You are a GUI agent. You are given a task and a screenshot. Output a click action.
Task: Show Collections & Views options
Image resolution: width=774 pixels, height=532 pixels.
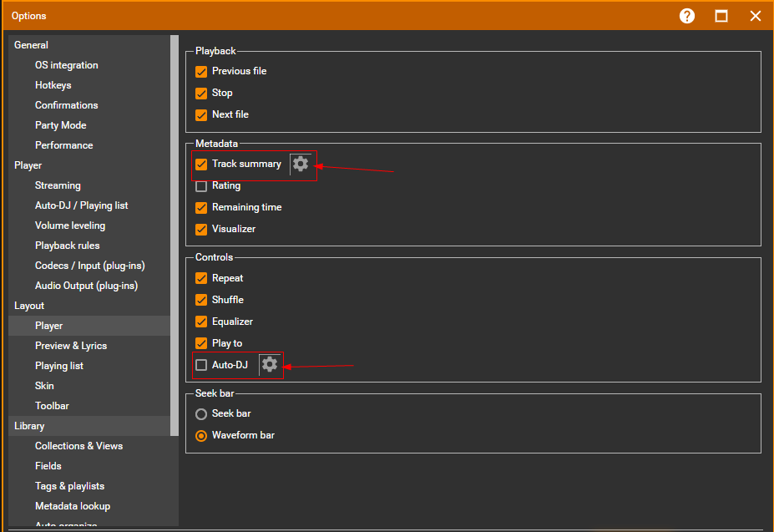78,446
